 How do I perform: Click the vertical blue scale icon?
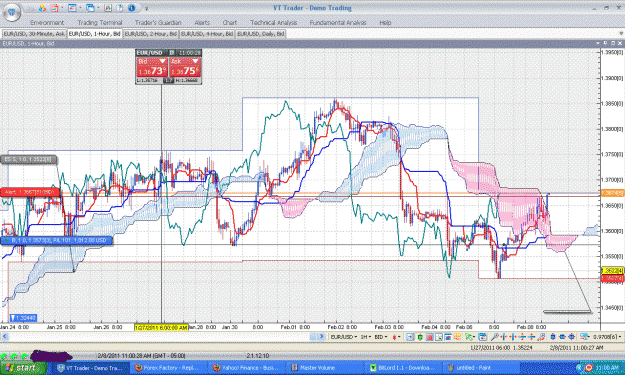(553, 337)
